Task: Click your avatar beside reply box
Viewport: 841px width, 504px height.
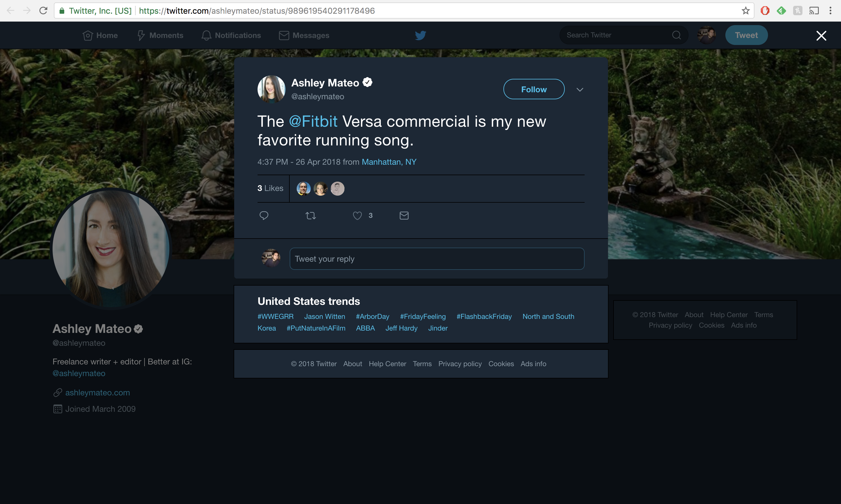Action: 271,258
